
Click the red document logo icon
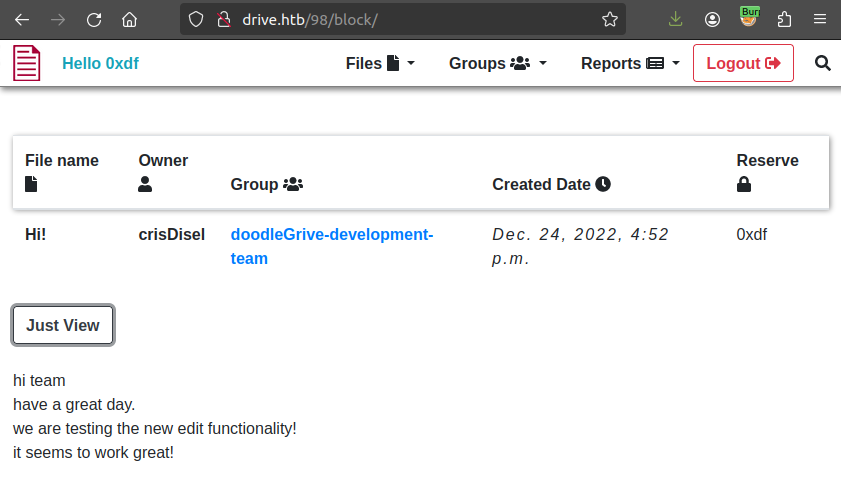[x=27, y=63]
